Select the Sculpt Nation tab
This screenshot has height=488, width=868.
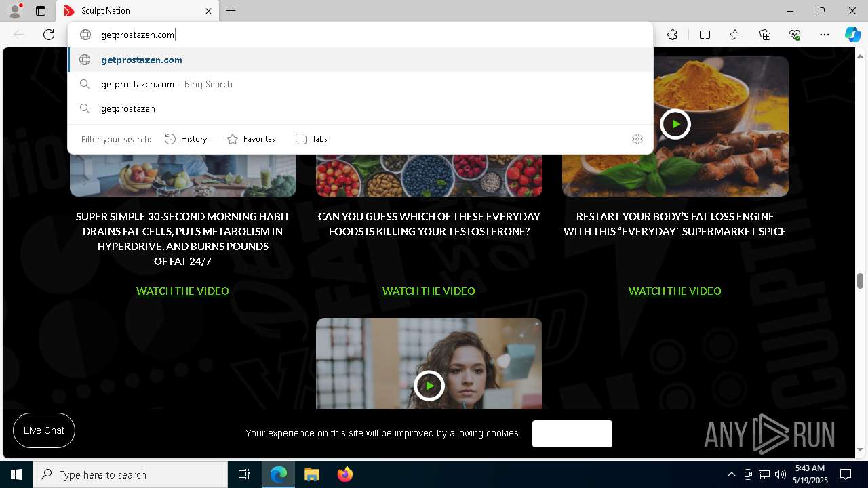click(138, 11)
